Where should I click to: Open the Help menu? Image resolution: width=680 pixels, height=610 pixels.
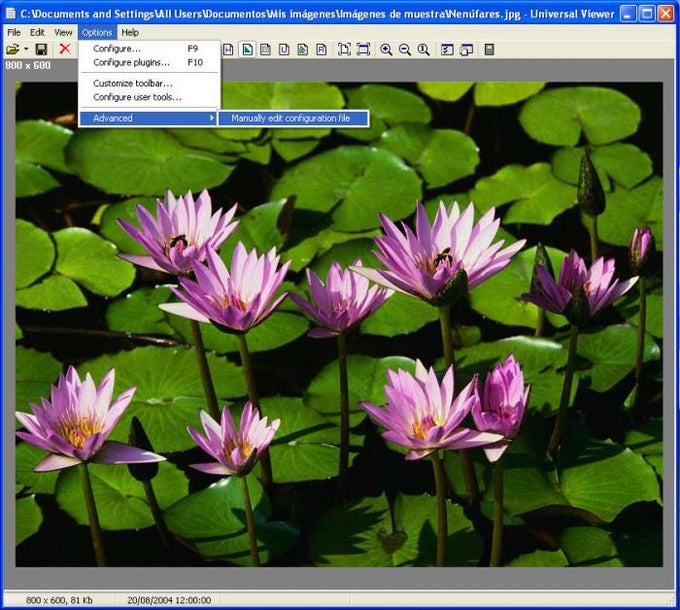[130, 33]
